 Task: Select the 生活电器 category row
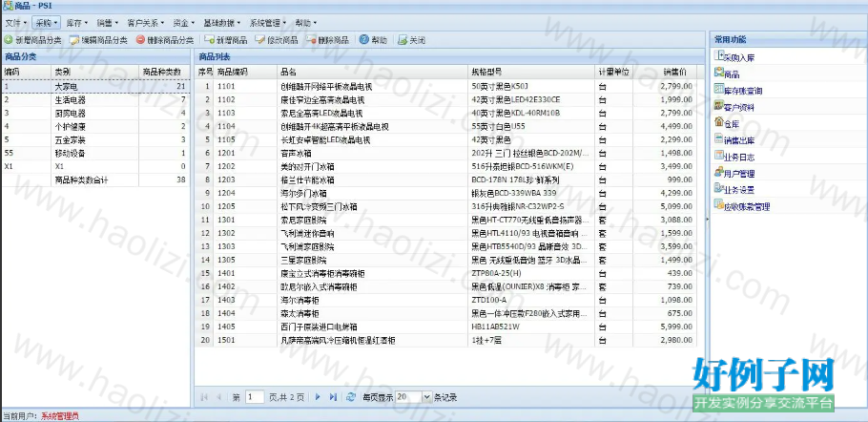95,100
